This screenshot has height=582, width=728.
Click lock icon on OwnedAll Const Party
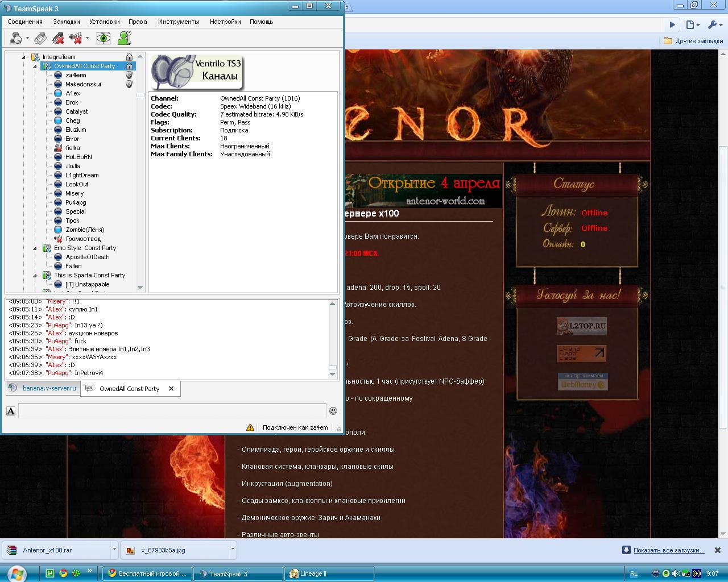(129, 66)
